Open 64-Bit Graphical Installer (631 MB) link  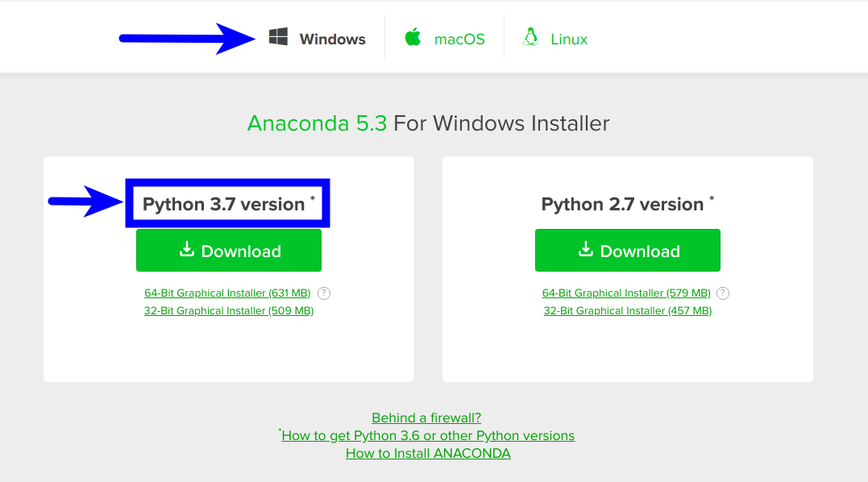(227, 293)
